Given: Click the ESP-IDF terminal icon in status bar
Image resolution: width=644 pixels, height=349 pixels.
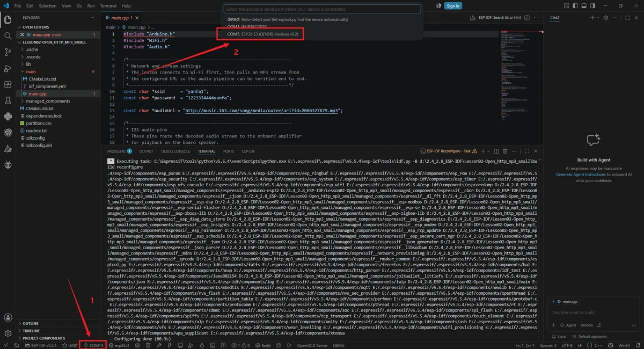Looking at the screenshot, I should coord(212,345).
